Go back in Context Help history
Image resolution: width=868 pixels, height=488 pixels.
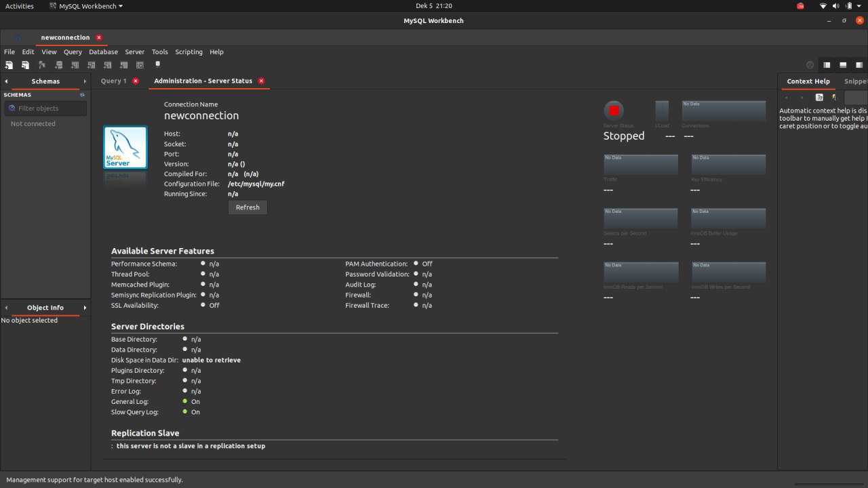click(x=787, y=97)
